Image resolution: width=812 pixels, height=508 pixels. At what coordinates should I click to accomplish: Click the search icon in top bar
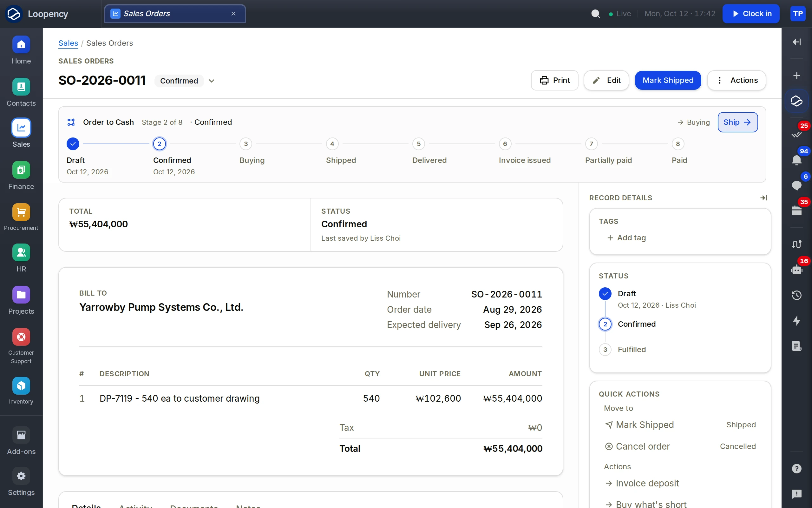(x=596, y=14)
